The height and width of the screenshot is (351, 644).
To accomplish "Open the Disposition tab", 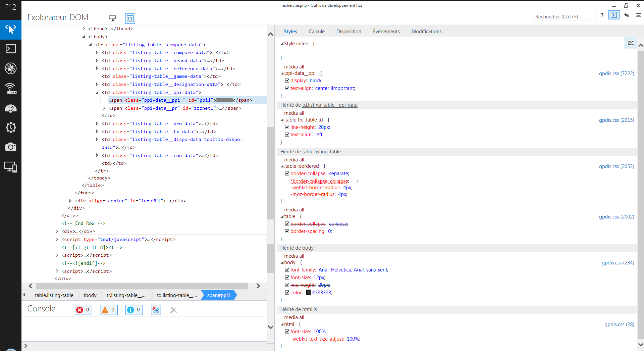I will click(x=349, y=32).
